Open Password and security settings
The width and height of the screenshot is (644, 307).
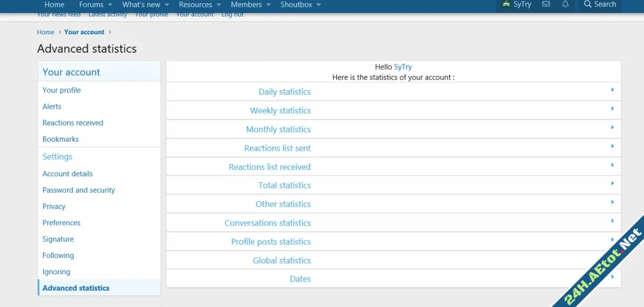coord(79,190)
